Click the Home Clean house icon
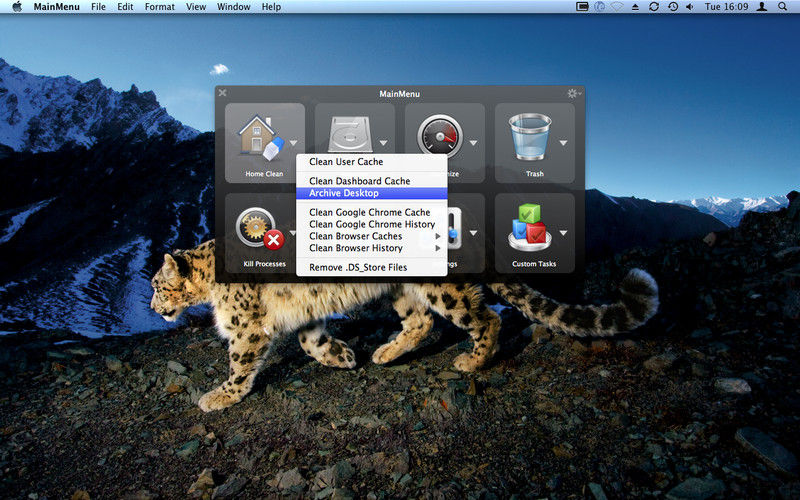Image resolution: width=800 pixels, height=500 pixels. pyautogui.click(x=260, y=138)
